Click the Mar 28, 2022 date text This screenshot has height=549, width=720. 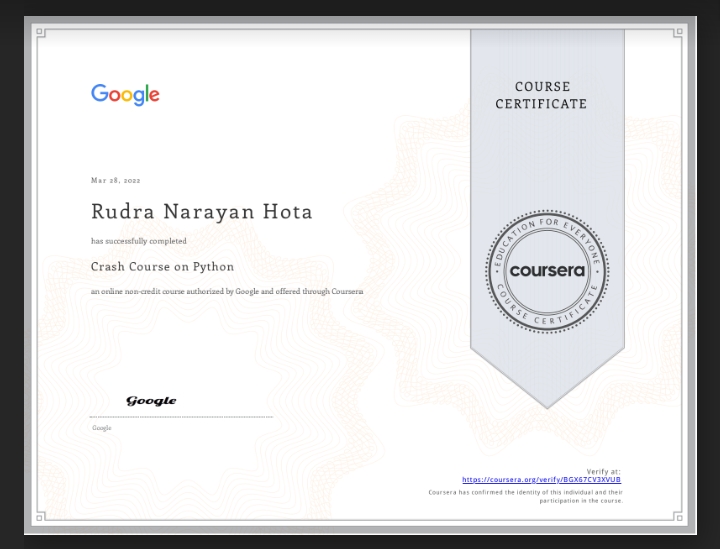[x=115, y=180]
